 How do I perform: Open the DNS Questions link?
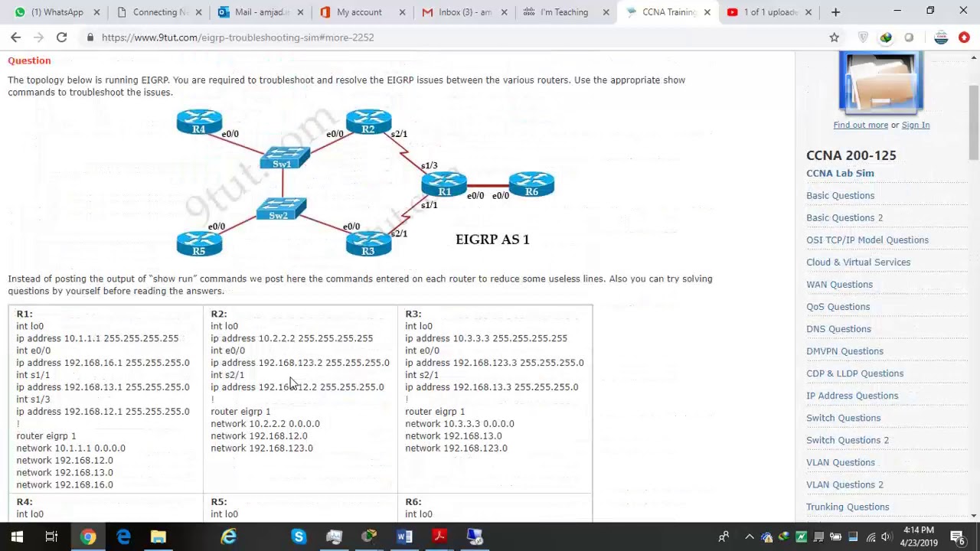838,328
